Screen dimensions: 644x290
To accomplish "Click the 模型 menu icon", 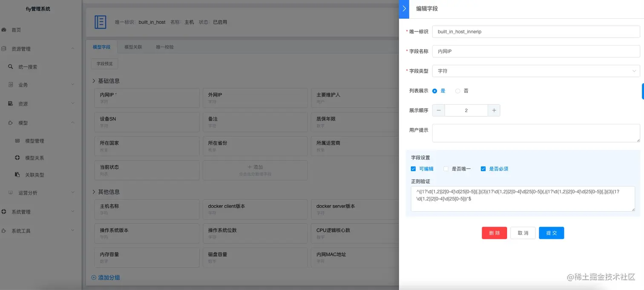I will pos(11,123).
